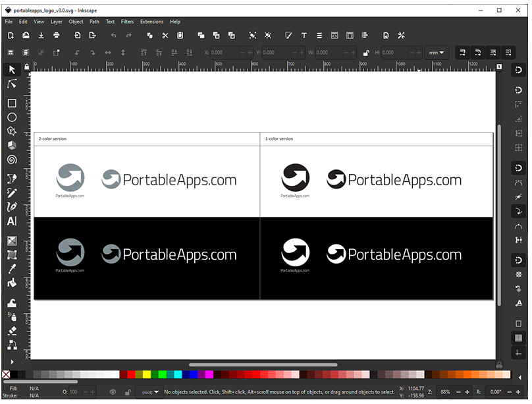Pick the cyan palette swatch
Screen dimensions: 532x404
click(x=178, y=374)
